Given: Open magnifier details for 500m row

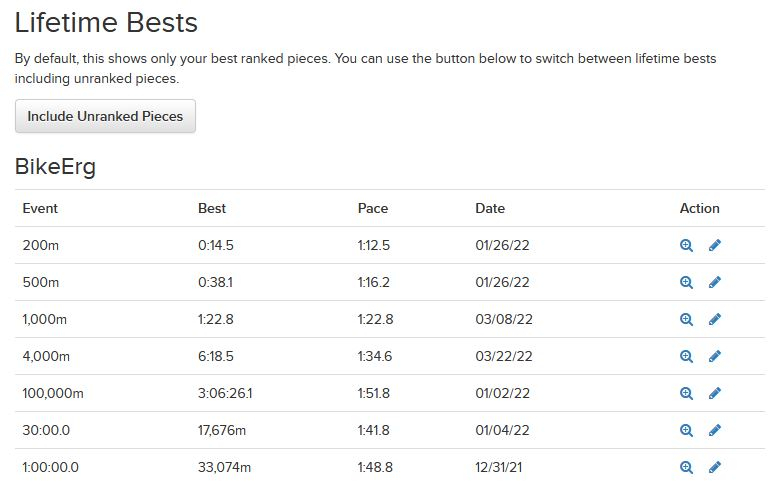Looking at the screenshot, I should (x=686, y=282).
